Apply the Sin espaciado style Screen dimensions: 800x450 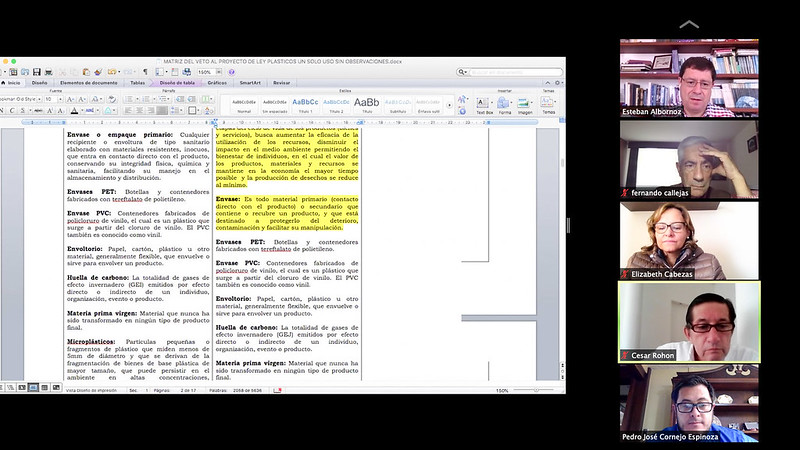[274, 106]
